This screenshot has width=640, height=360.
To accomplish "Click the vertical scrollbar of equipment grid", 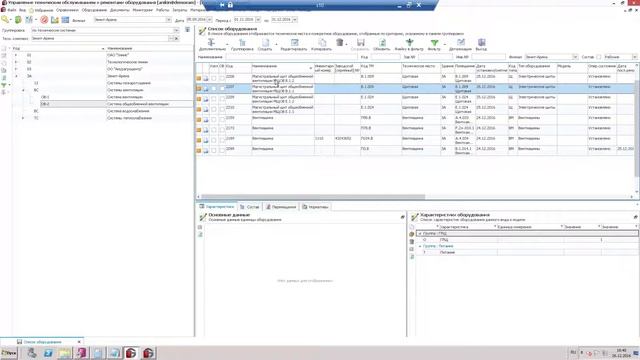I will pyautogui.click(x=637, y=129).
